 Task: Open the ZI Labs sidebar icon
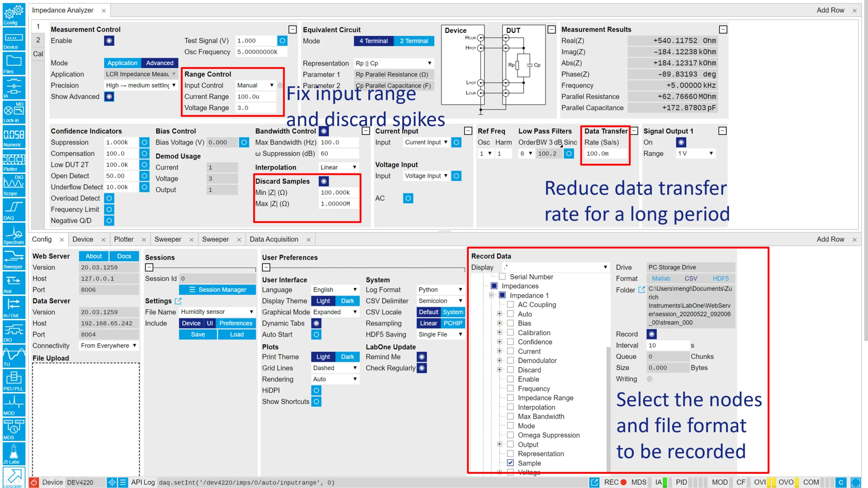[14, 454]
